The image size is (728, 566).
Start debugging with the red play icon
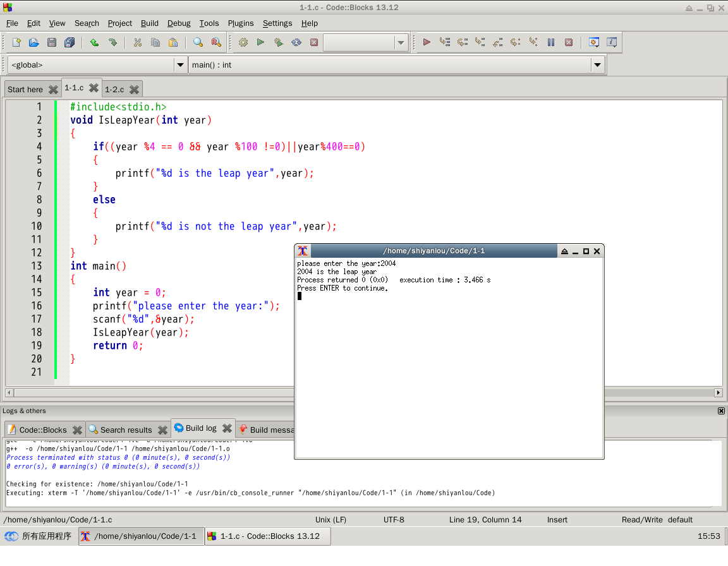click(427, 42)
